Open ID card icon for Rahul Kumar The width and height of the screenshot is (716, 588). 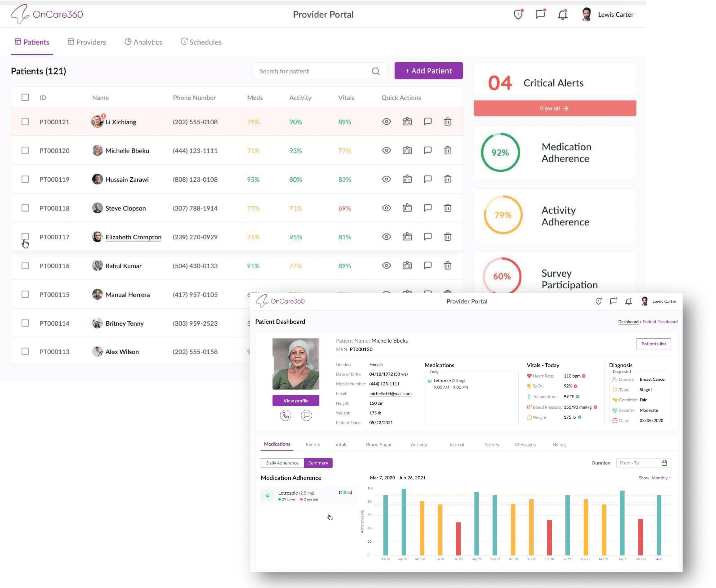tap(407, 266)
